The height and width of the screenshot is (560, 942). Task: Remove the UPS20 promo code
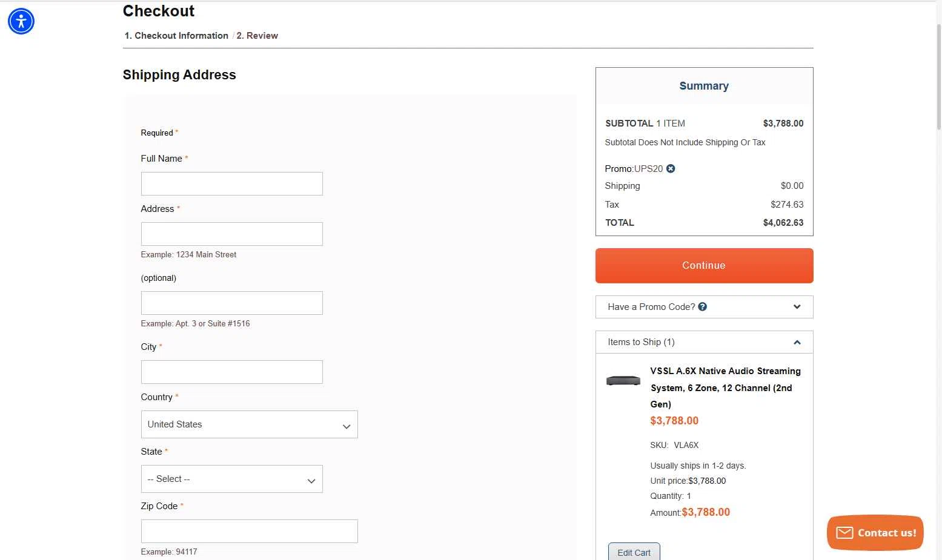coord(671,169)
